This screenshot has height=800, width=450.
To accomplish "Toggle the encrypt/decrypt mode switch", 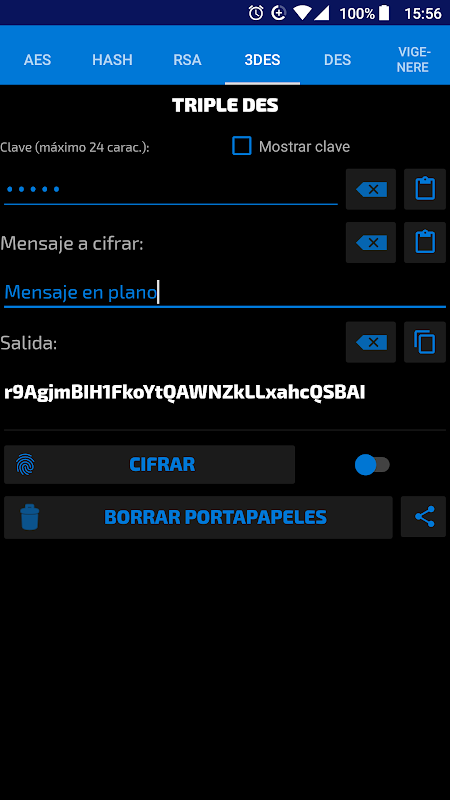I will (372, 465).
